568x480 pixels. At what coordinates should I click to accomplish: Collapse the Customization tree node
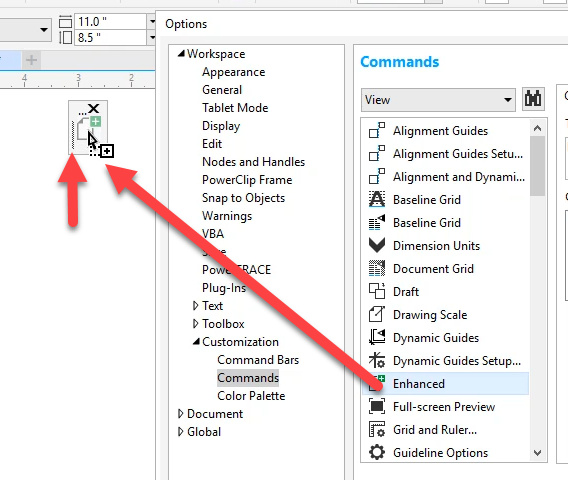[196, 341]
